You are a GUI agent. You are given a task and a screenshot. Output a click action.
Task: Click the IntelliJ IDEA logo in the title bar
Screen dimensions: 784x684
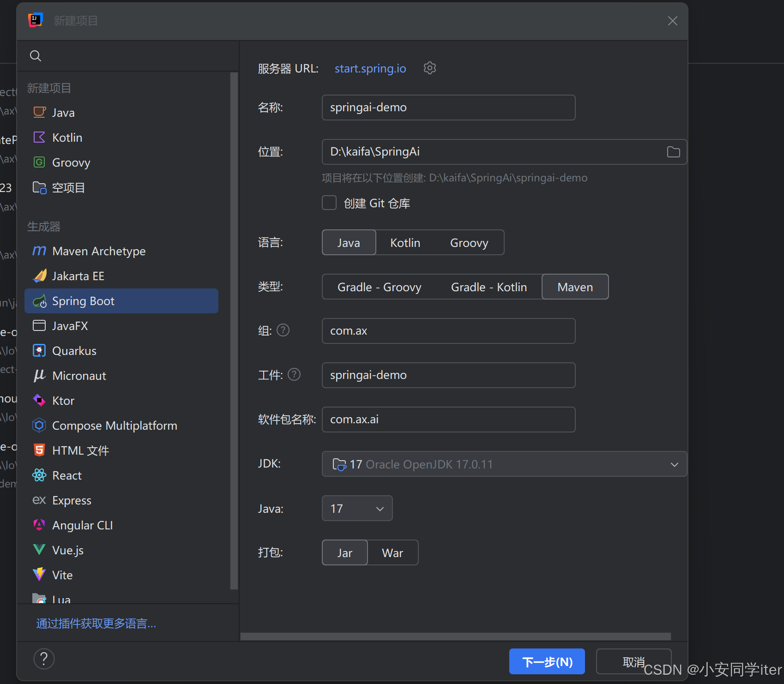coord(36,20)
